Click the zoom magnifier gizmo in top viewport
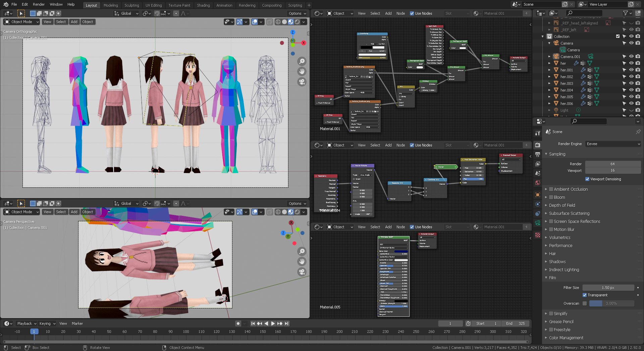Screen dimensions: 644x351 coord(302,61)
